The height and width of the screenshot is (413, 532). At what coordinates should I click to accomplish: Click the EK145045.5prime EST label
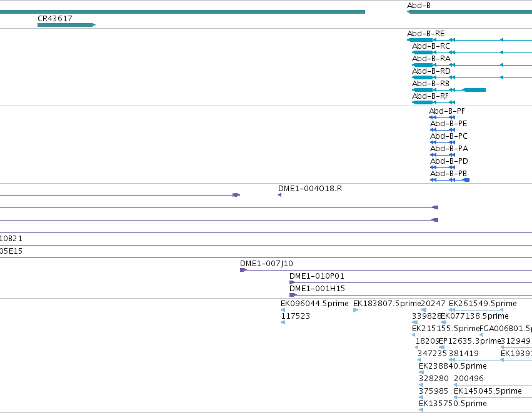pos(488,391)
